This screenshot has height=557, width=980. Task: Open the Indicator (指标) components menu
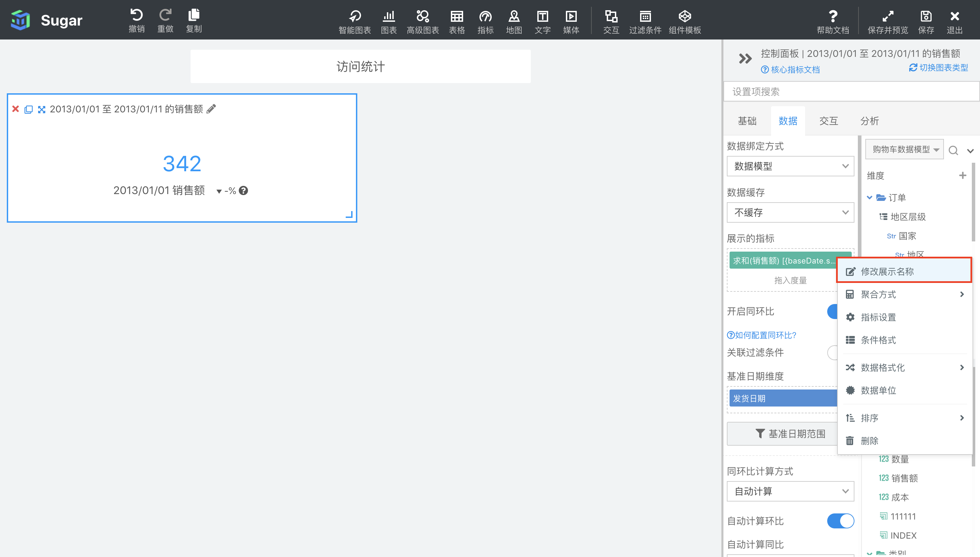[486, 22]
